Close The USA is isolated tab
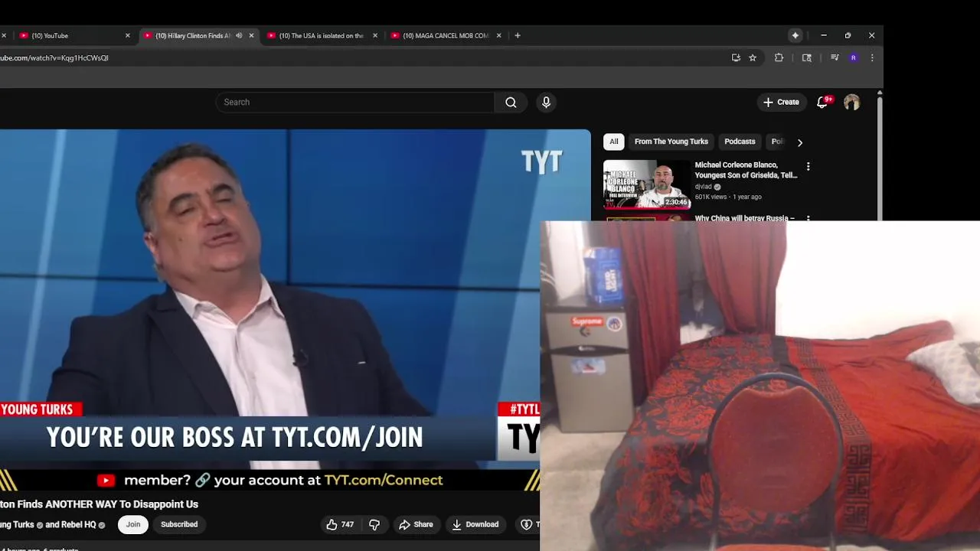This screenshot has width=980, height=551. coord(375,35)
